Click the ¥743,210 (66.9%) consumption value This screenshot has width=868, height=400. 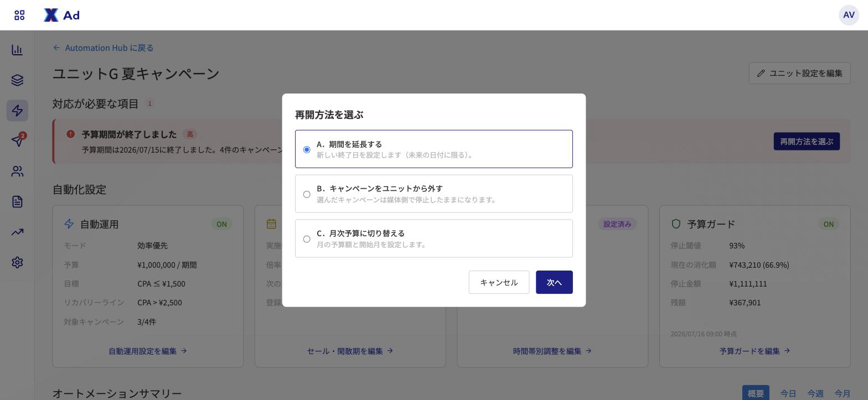(x=759, y=265)
